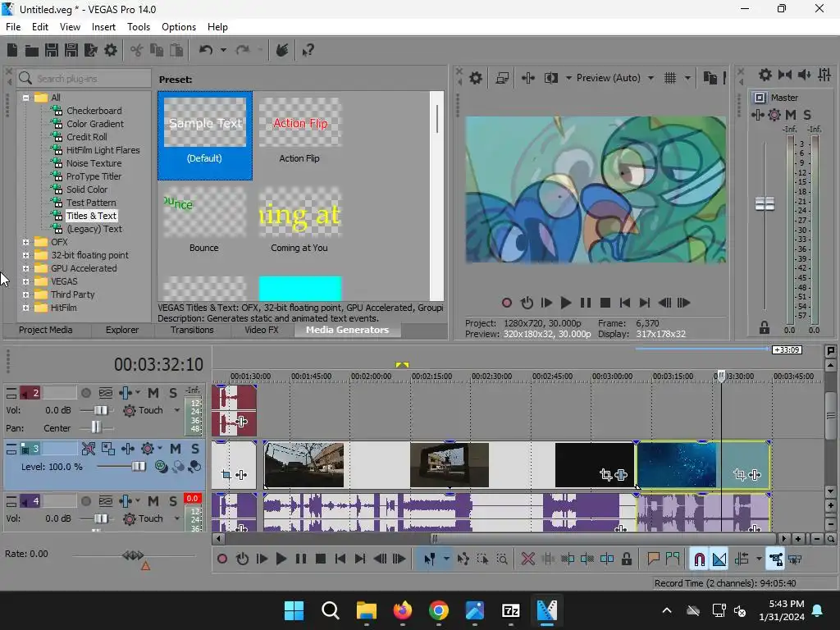840x630 pixels.
Task: Select the Titles & Text generator
Action: pos(91,216)
